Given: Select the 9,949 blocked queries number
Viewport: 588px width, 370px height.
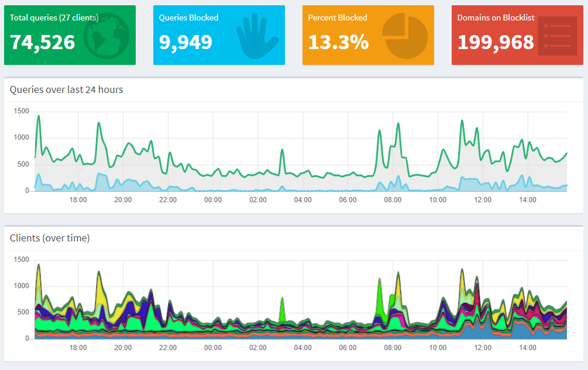Looking at the screenshot, I should tap(185, 42).
